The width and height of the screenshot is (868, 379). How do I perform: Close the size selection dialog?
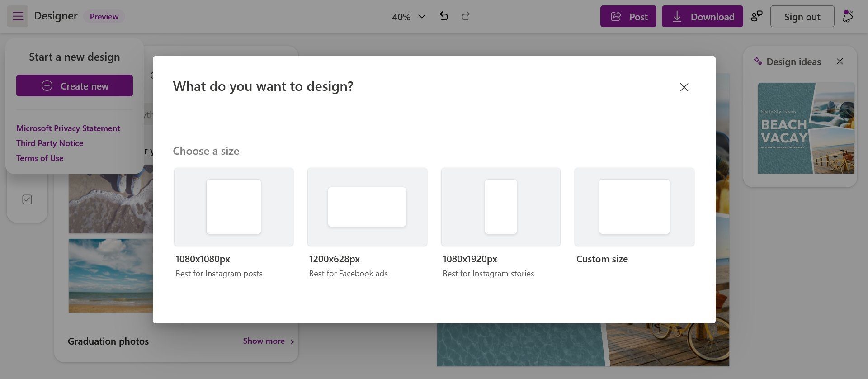(x=684, y=87)
